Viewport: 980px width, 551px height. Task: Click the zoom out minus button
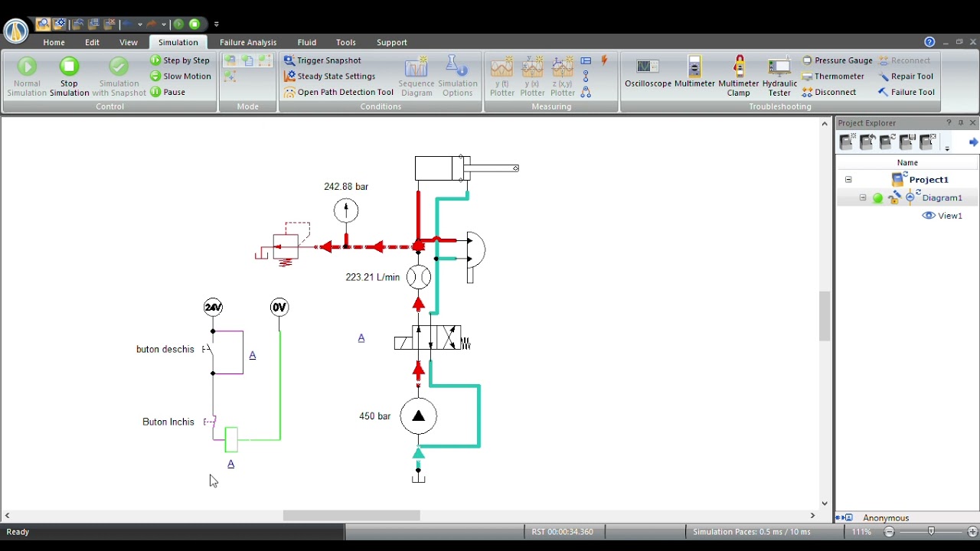(x=889, y=532)
